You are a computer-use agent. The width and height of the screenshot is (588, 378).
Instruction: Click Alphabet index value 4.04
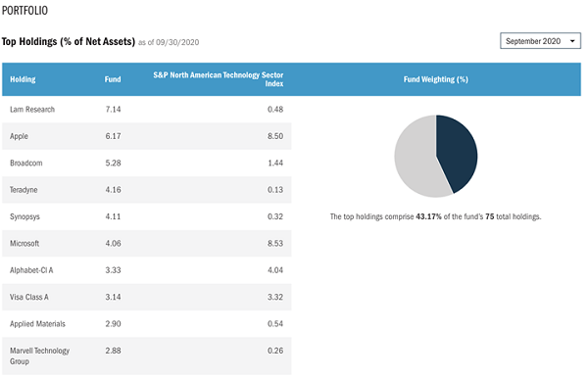tap(275, 270)
